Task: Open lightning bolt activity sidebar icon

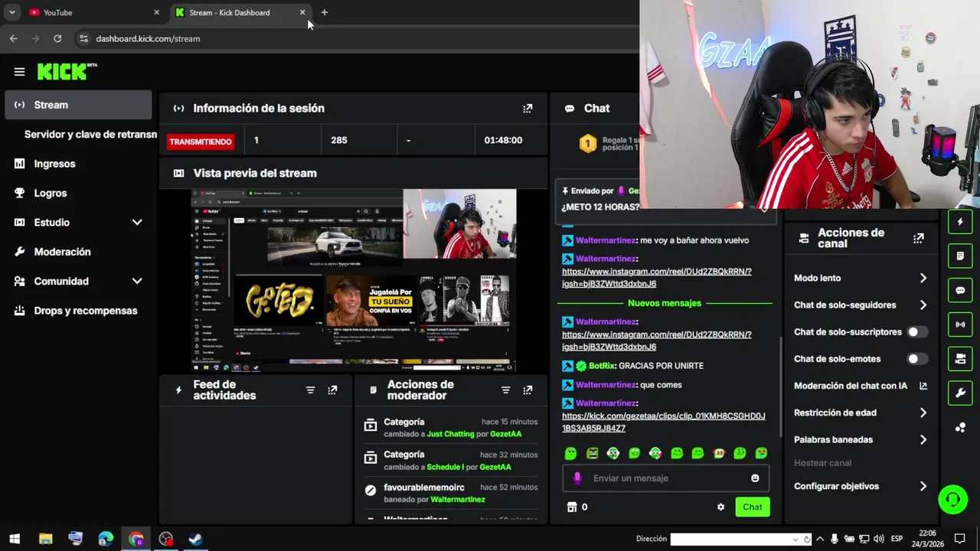Action: pyautogui.click(x=960, y=222)
